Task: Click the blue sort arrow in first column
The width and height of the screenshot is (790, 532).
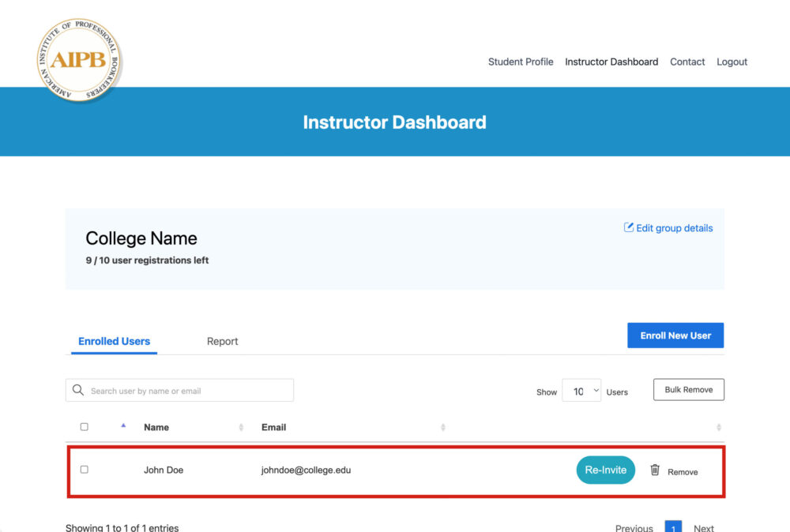Action: click(x=123, y=425)
